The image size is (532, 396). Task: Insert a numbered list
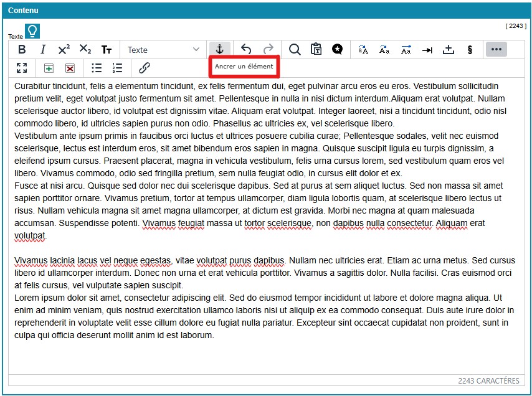click(118, 68)
